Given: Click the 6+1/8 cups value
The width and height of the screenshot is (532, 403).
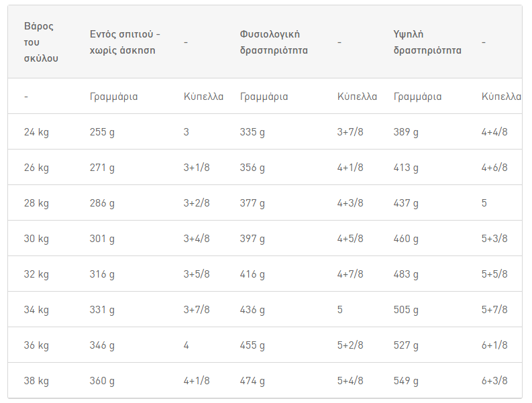Looking at the screenshot, I should click(494, 345).
